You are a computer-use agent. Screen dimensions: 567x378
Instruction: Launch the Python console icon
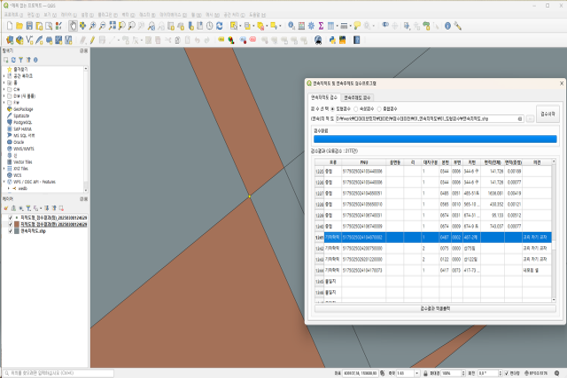pyautogui.click(x=332, y=40)
